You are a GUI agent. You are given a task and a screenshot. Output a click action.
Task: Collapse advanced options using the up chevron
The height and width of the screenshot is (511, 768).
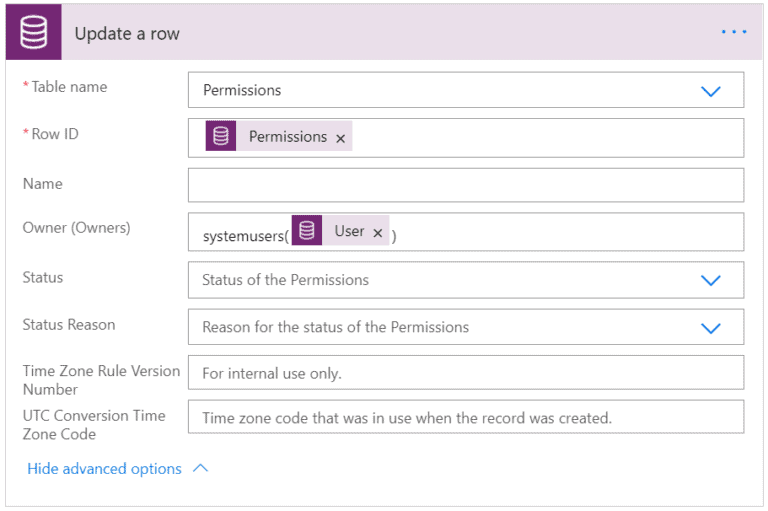click(200, 468)
